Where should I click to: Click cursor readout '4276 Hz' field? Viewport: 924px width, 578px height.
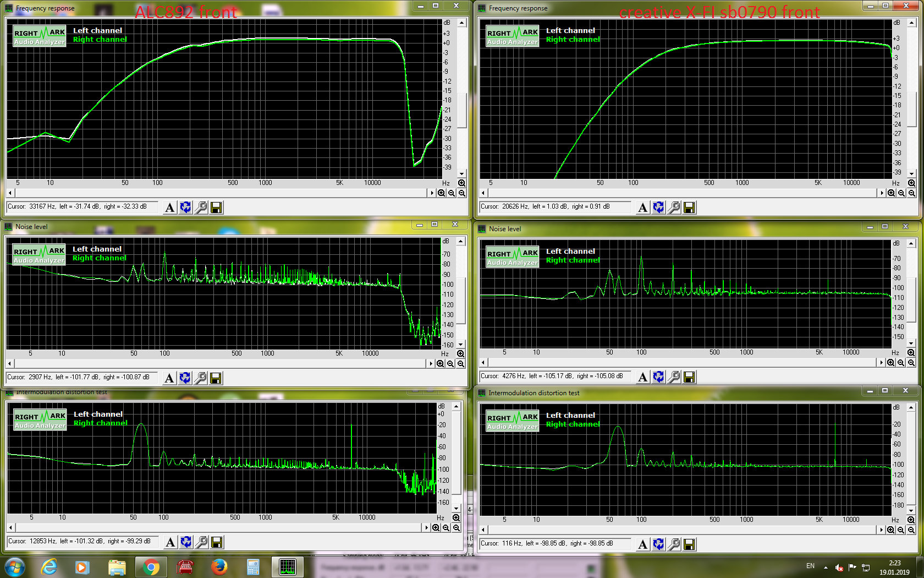click(555, 377)
